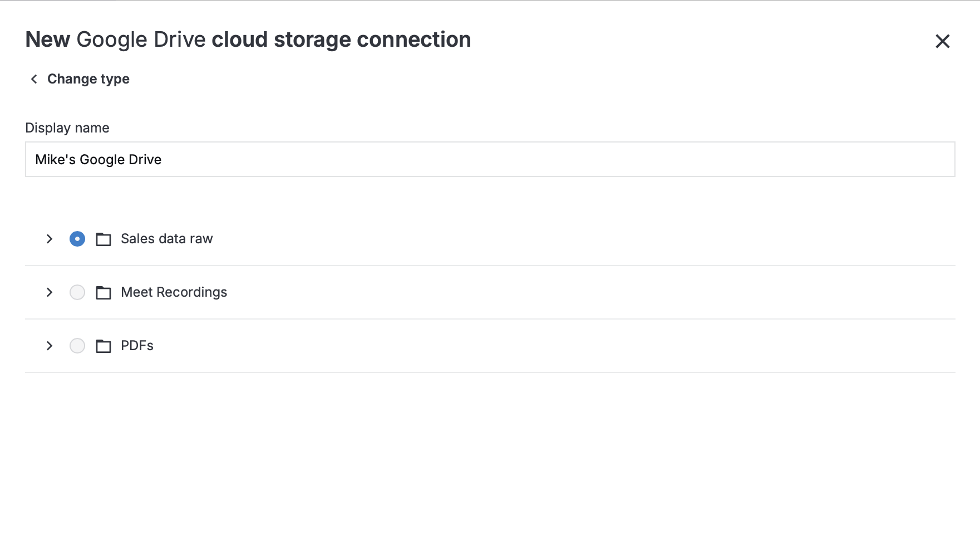Click the Display name field label
This screenshot has height=540, width=980.
pos(67,128)
